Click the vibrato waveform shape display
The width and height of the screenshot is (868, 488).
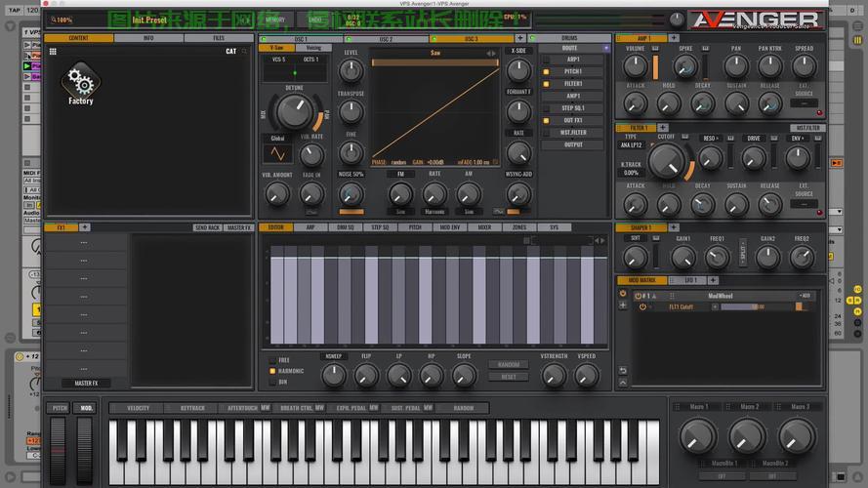click(277, 154)
